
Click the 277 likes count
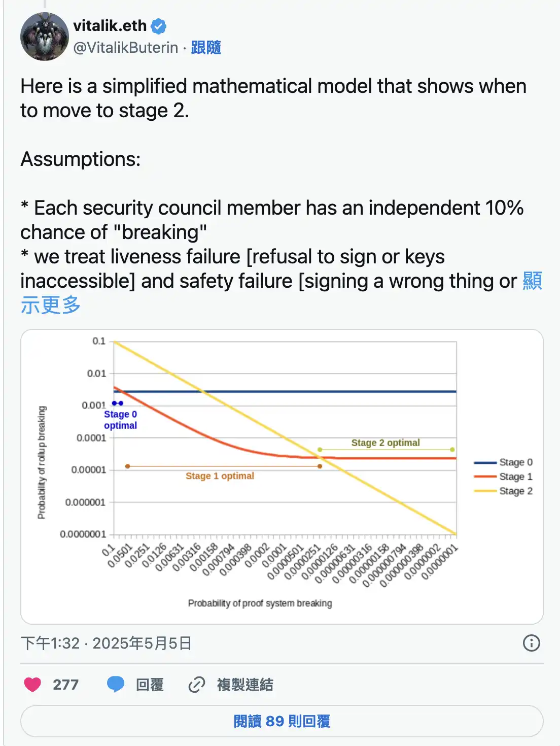tap(66, 685)
